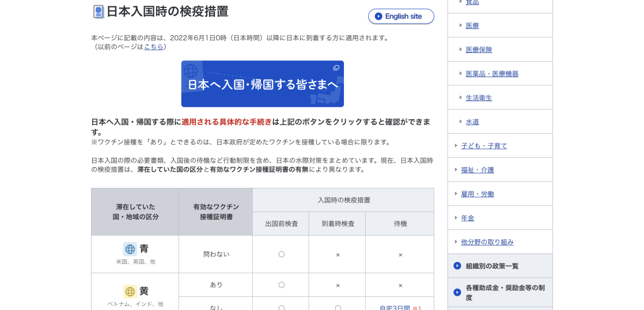
Task: Follow the こちら link to the previous page
Action: tap(153, 47)
